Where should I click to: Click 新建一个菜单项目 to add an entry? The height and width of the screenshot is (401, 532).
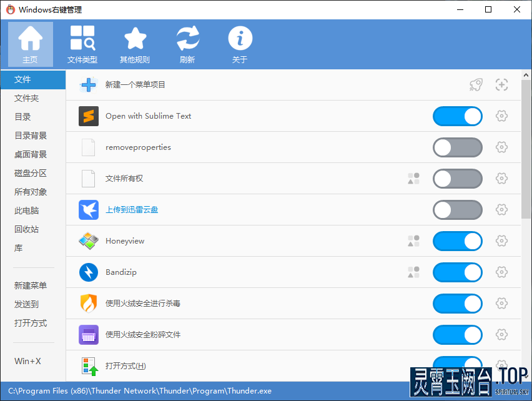pos(135,85)
